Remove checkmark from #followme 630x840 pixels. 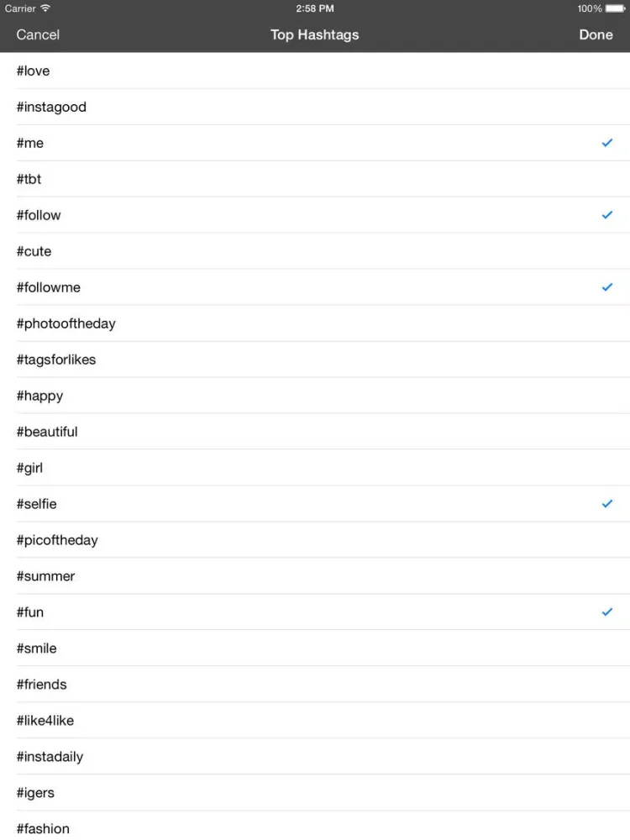(x=607, y=287)
